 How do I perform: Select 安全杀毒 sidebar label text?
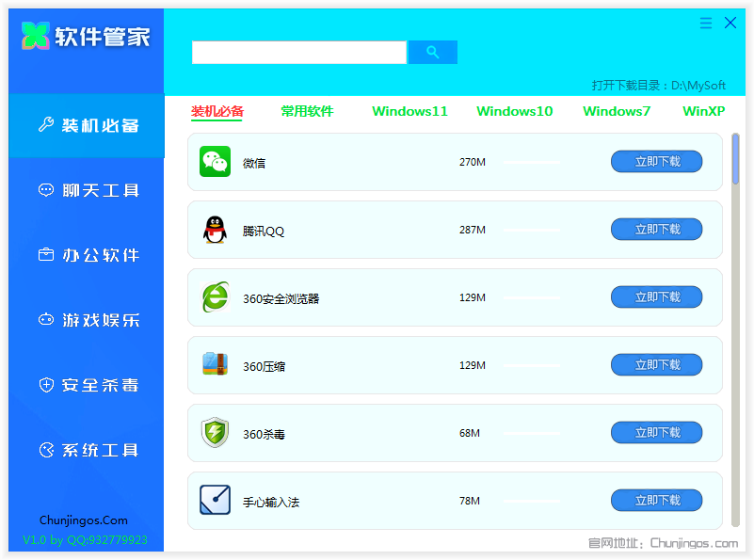(101, 385)
